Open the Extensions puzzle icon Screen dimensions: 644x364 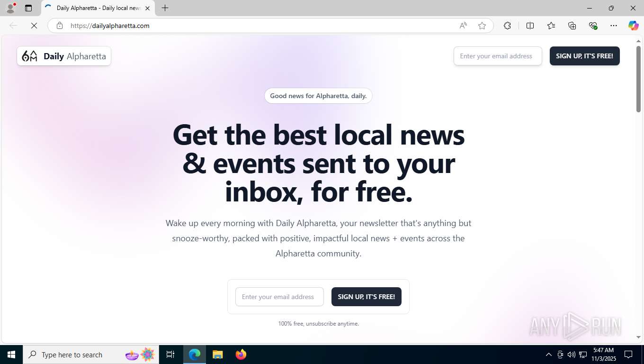(x=507, y=26)
